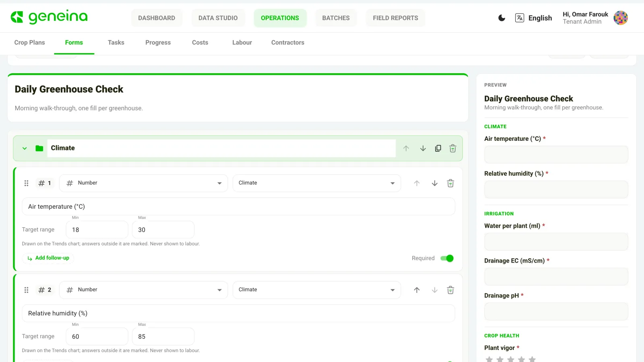The width and height of the screenshot is (644, 362).
Task: Toggle Required switch for Air temperature
Action: click(447, 258)
